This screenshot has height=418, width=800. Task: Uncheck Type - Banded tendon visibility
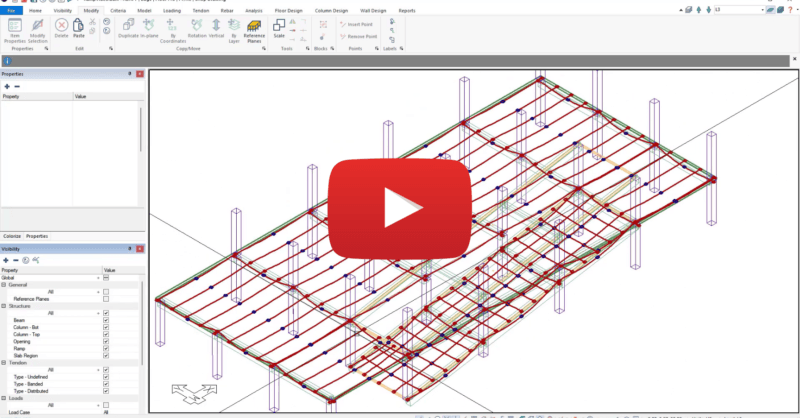106,383
